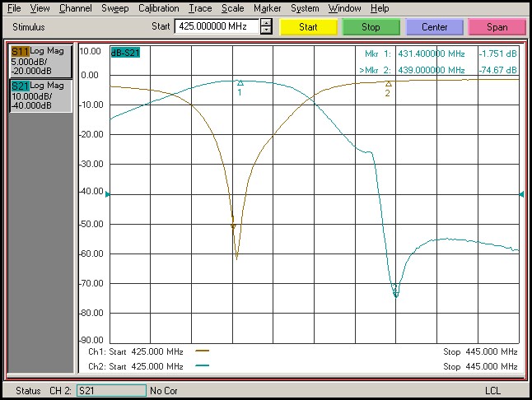Click the Stimulus label in the toolbar
532x400 pixels.
[29, 27]
